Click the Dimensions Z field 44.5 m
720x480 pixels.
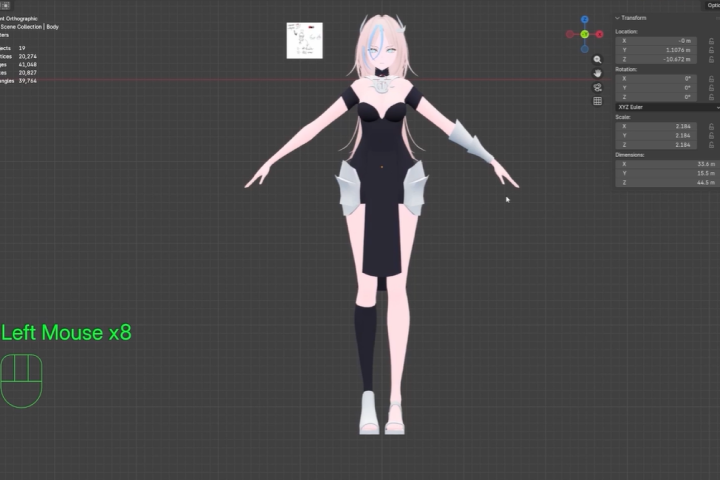tap(668, 182)
